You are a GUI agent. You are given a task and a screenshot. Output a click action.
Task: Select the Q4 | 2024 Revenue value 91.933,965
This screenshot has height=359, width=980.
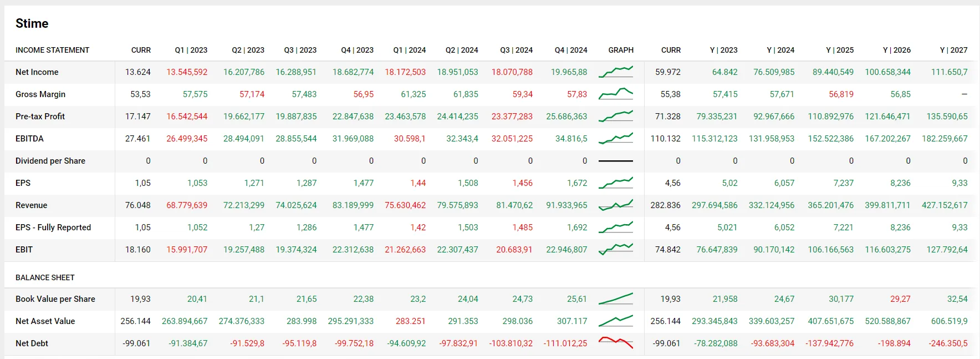point(566,205)
